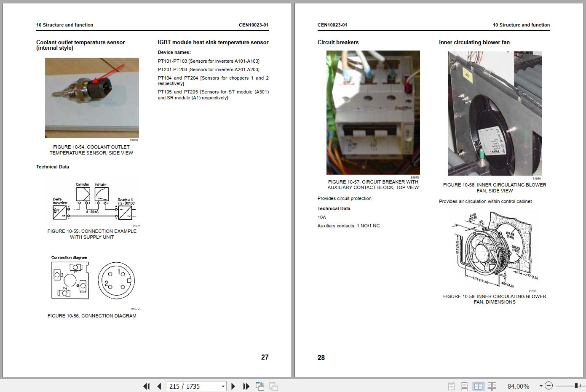Click the 'Technical Data' label on page 28
This screenshot has height=392, width=586.
[334, 208]
